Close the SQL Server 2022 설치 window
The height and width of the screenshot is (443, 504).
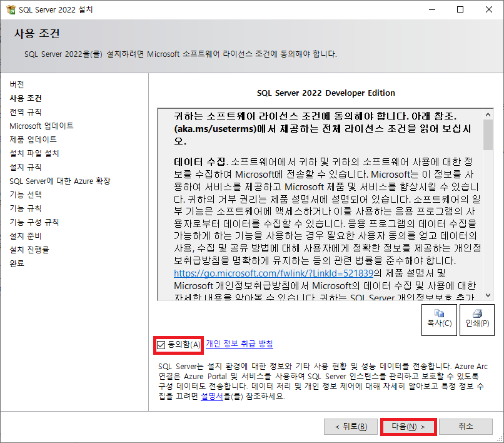(x=489, y=9)
